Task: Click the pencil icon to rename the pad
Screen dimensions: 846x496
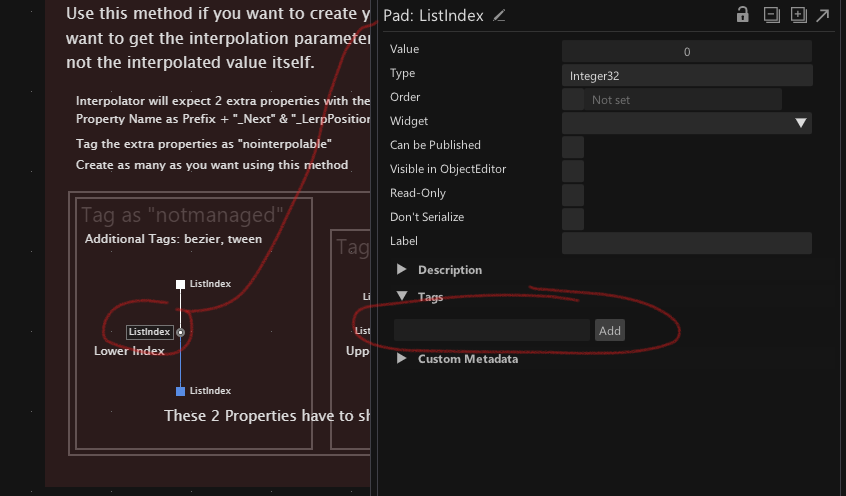Action: [500, 16]
